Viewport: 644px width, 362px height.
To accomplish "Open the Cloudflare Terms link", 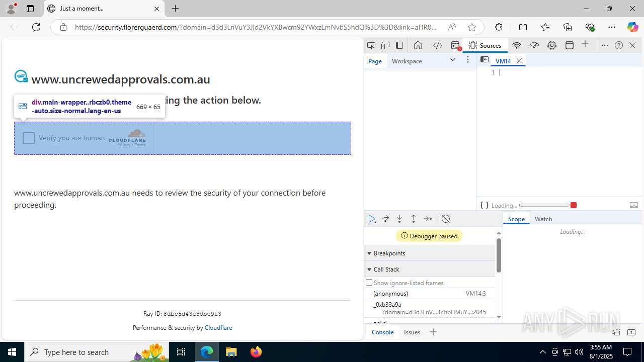I will (140, 145).
